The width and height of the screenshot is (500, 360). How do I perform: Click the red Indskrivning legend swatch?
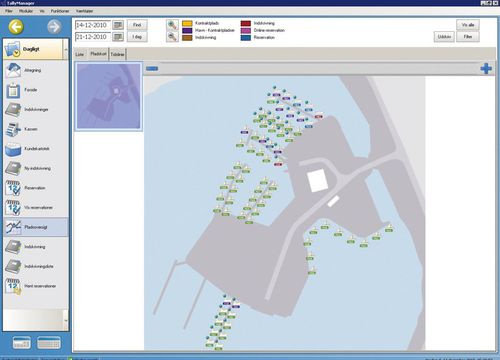tap(246, 23)
